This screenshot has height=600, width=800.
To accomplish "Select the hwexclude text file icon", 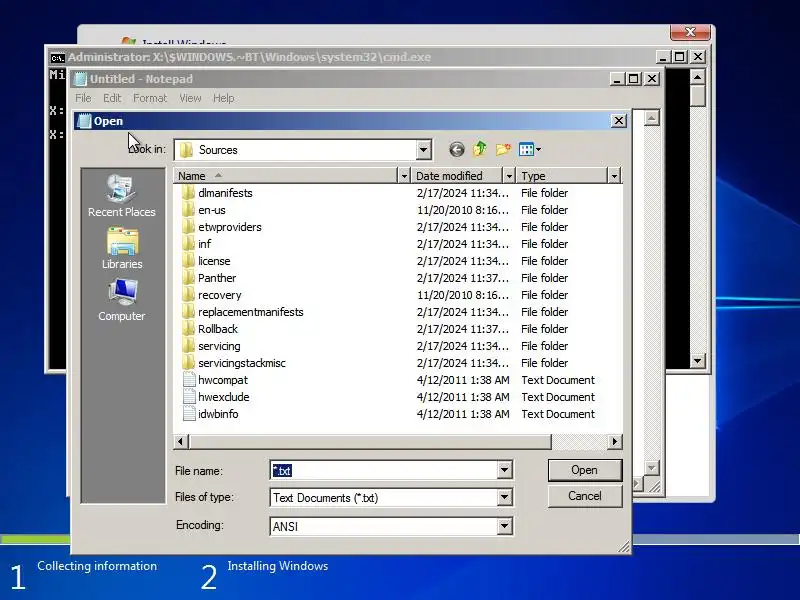I will point(189,397).
